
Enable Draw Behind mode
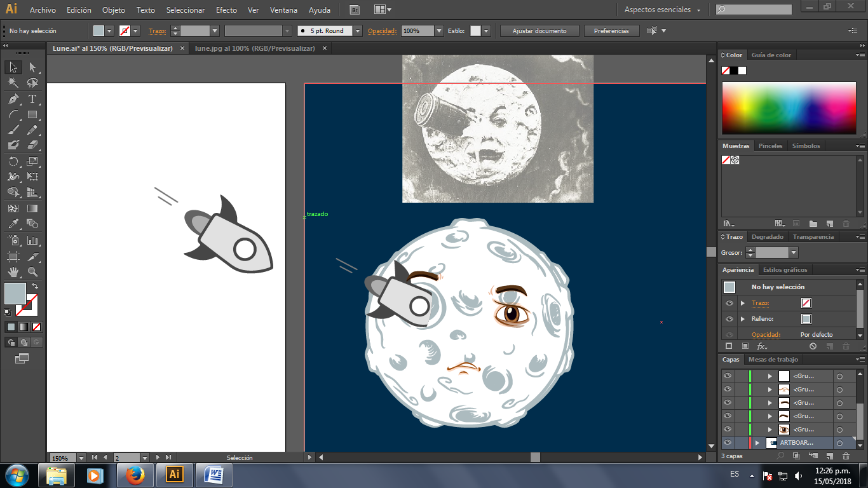pos(24,342)
